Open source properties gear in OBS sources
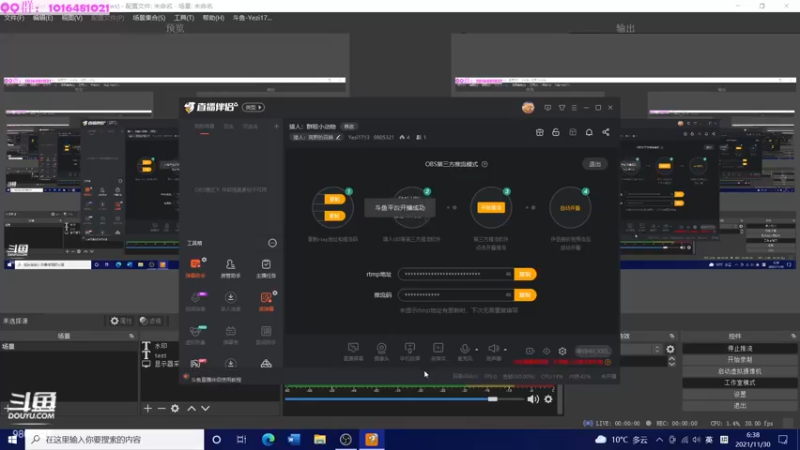 click(x=175, y=408)
